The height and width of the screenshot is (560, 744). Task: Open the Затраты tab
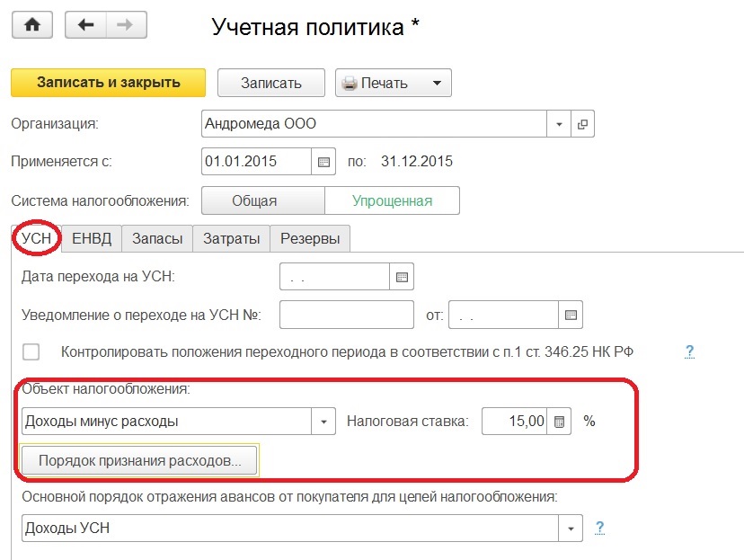[231, 238]
